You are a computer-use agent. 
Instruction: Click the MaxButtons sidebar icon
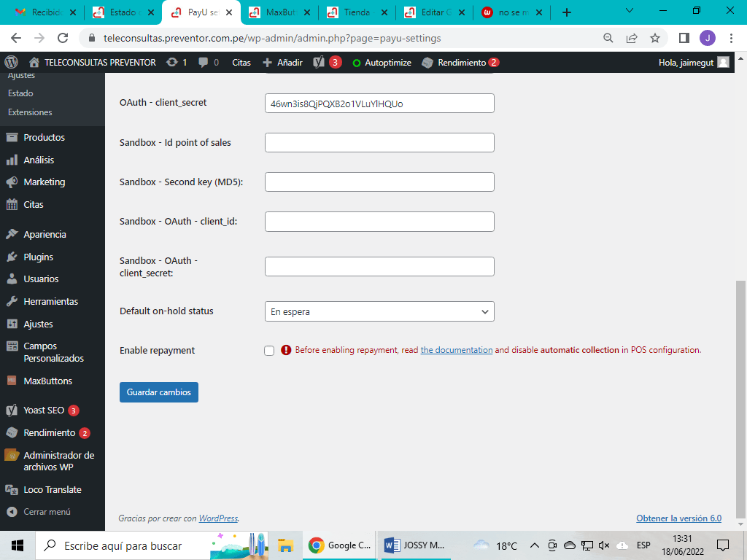point(12,381)
